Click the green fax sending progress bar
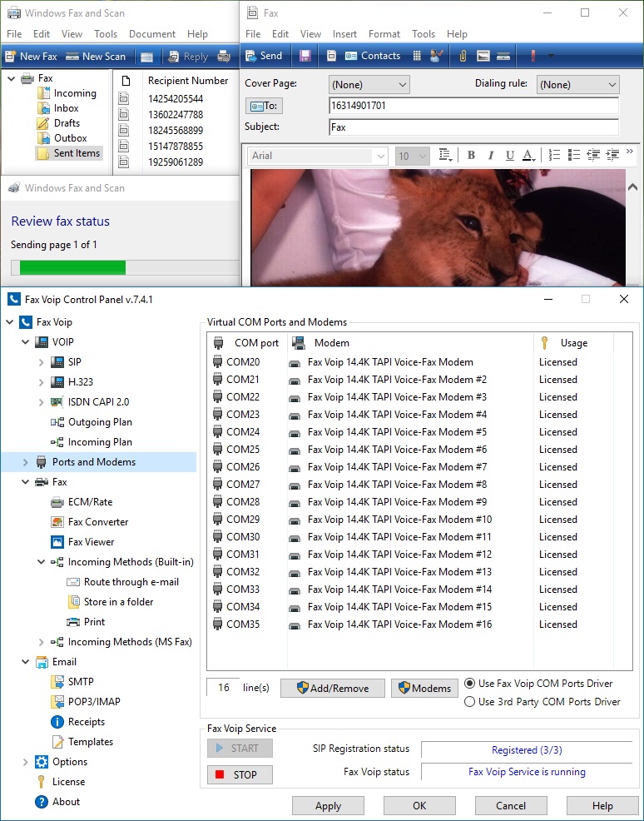The image size is (644, 821). pyautogui.click(x=72, y=267)
